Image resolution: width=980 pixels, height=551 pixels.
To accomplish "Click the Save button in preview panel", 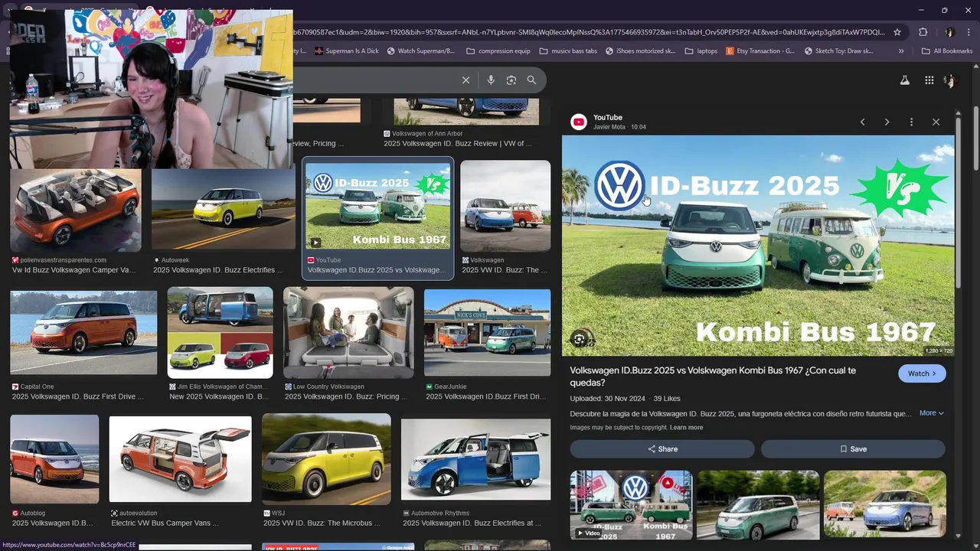I will [853, 449].
